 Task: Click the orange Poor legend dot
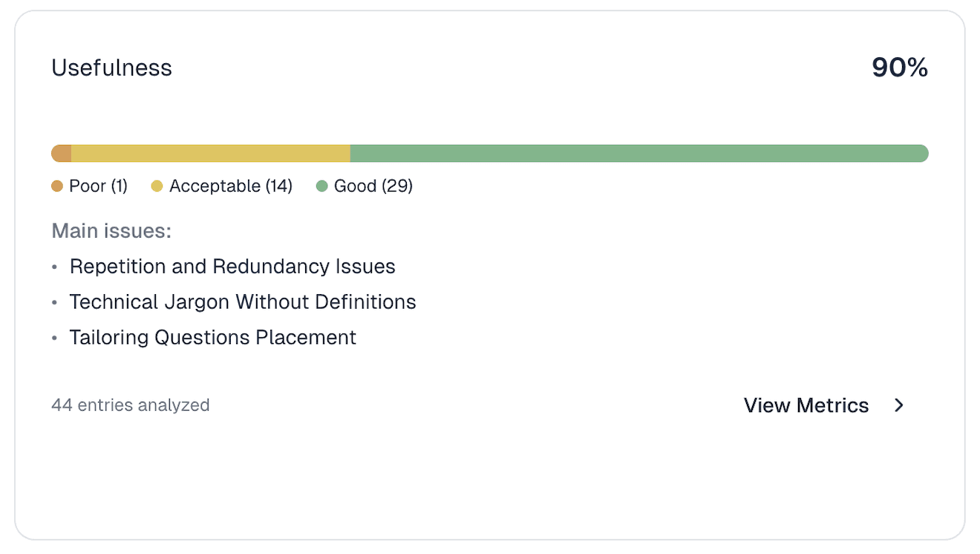click(x=57, y=186)
